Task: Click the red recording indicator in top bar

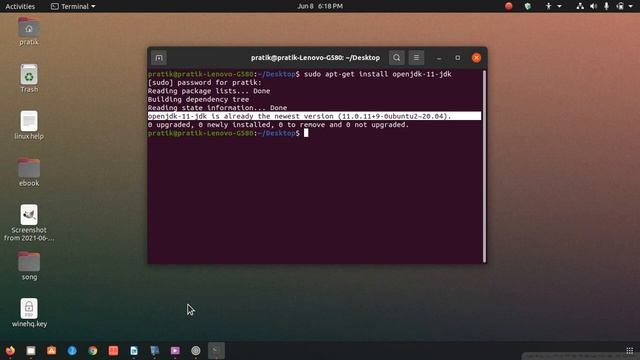Action: pyautogui.click(x=509, y=6)
